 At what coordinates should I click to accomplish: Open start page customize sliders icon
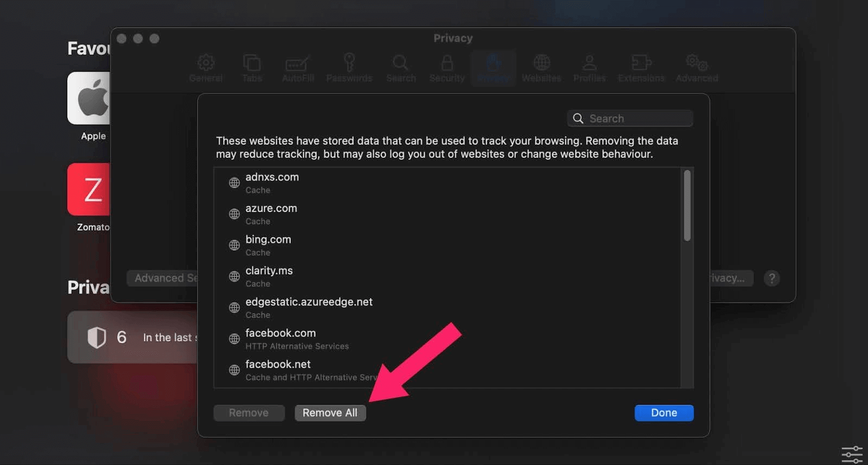[x=852, y=454]
